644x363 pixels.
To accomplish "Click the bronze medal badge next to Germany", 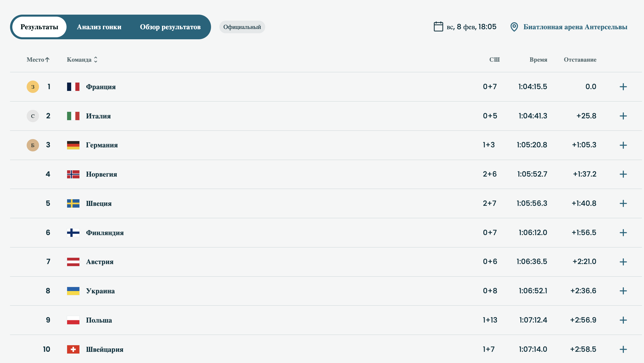I will click(33, 145).
